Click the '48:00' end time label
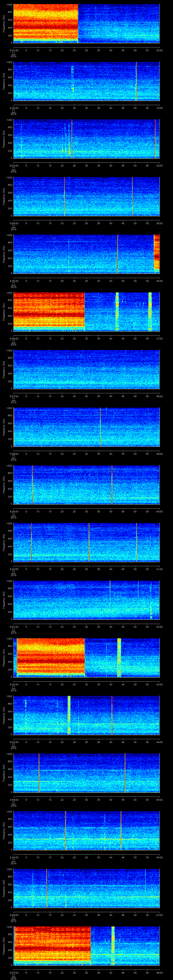This screenshot has width=173, height=980. 159,972
